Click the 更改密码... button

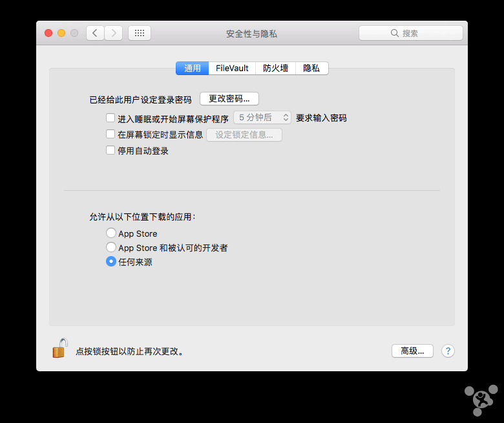tap(229, 98)
